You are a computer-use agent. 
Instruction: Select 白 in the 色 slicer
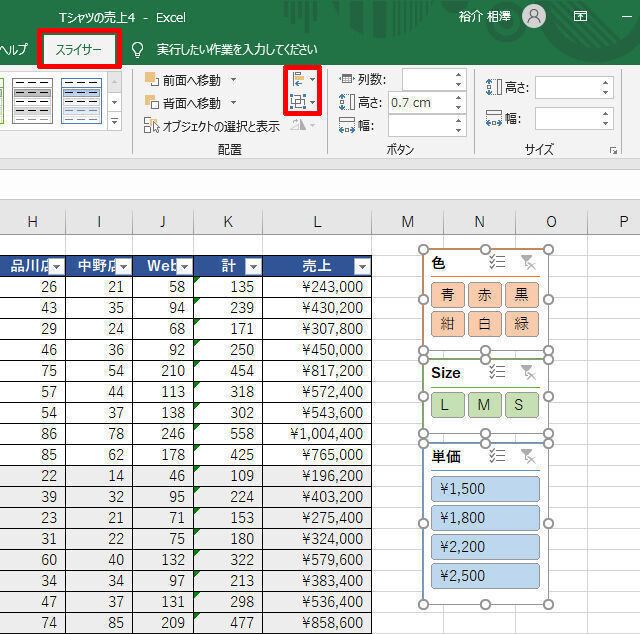(485, 324)
